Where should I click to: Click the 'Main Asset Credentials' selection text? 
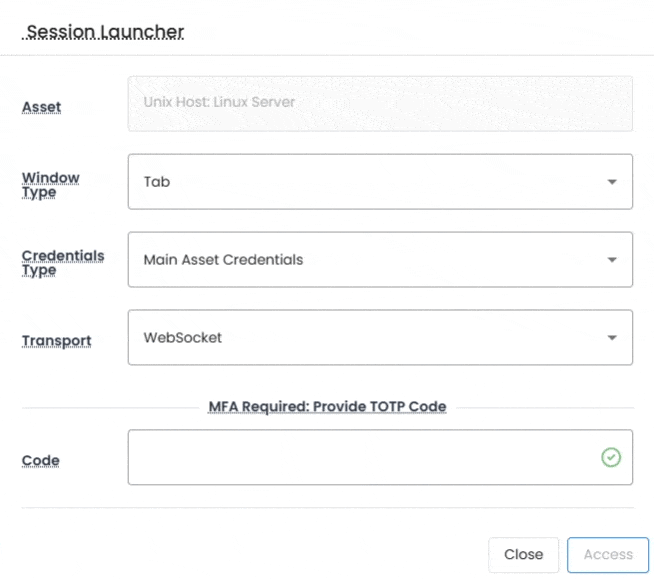coord(223,260)
